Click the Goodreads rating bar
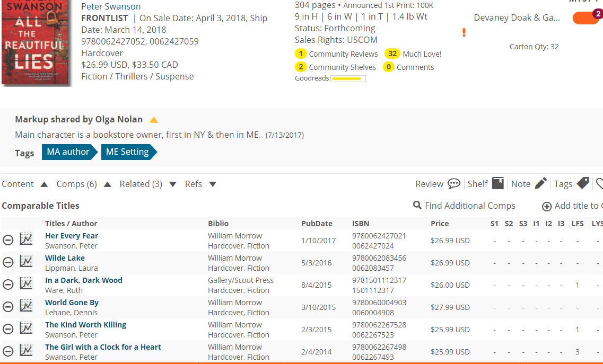Viewport: 603px width, 364px height. (348, 78)
